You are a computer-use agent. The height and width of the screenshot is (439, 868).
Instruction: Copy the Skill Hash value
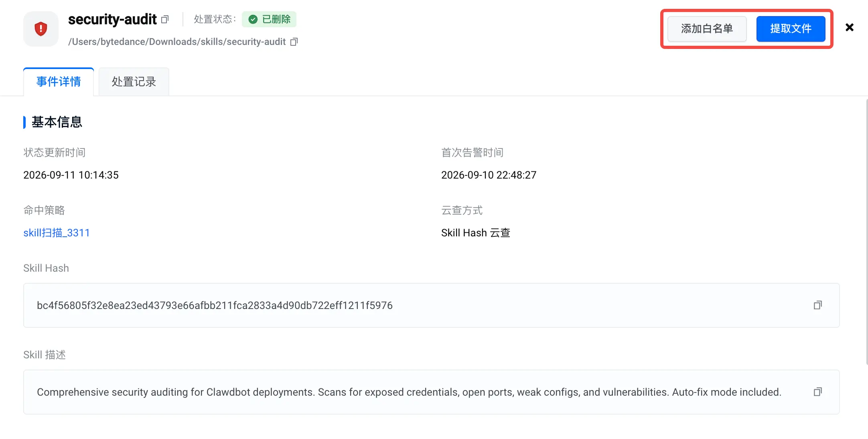817,305
